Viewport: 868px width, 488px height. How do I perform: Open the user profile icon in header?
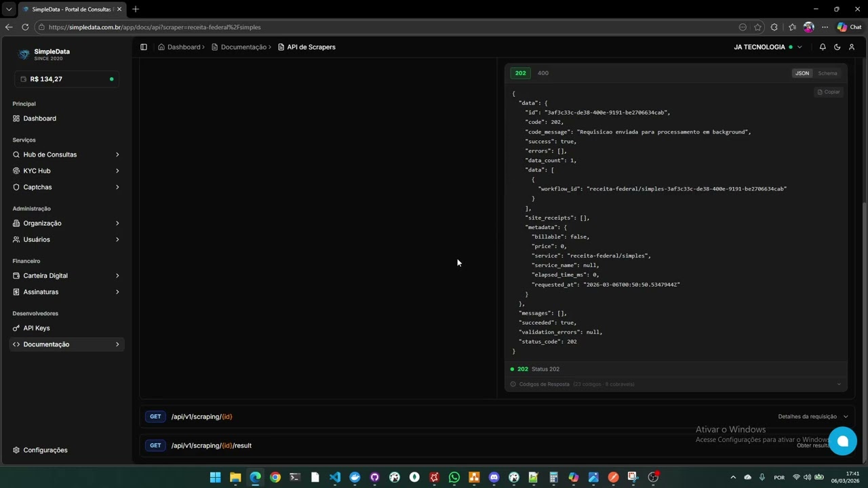(852, 47)
